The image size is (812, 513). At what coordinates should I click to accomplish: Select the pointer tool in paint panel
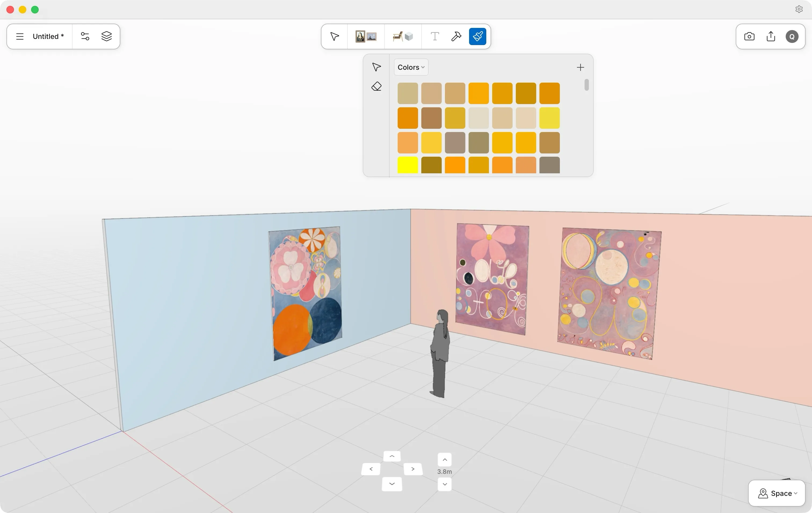(376, 67)
